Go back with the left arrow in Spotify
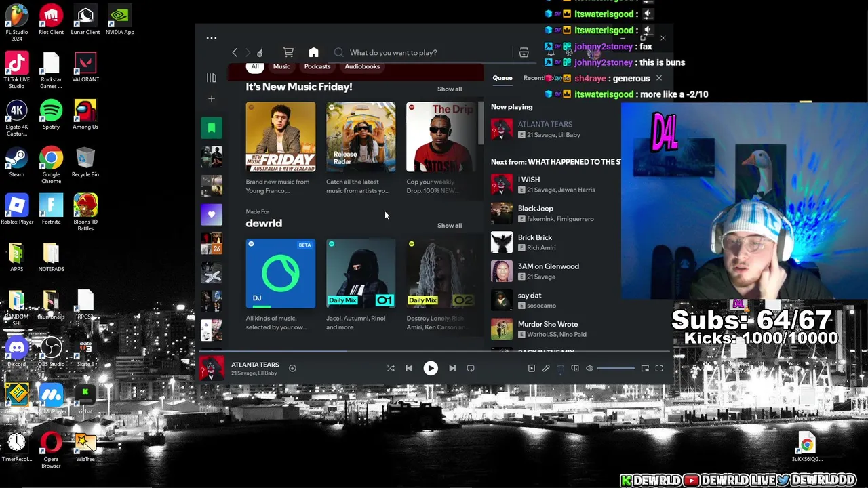 pos(235,52)
